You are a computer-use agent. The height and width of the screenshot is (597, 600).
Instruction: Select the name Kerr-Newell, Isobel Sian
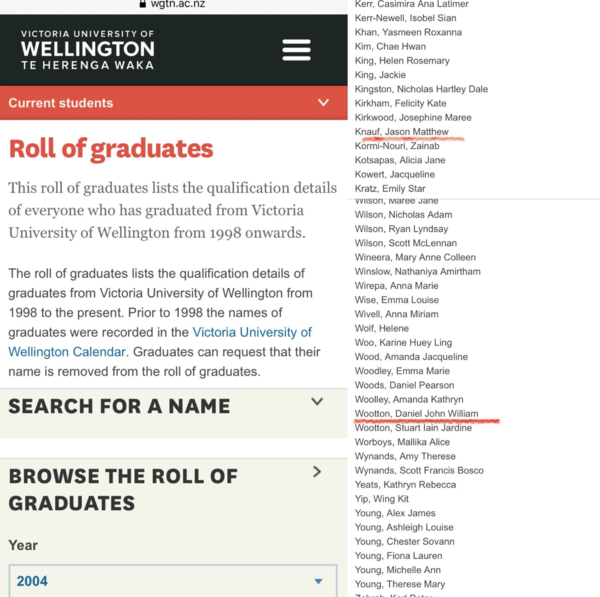[x=405, y=18]
